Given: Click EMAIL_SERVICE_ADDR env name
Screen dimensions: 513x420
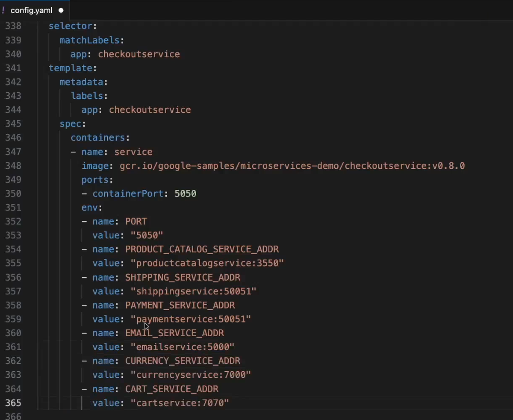Looking at the screenshot, I should point(174,333).
